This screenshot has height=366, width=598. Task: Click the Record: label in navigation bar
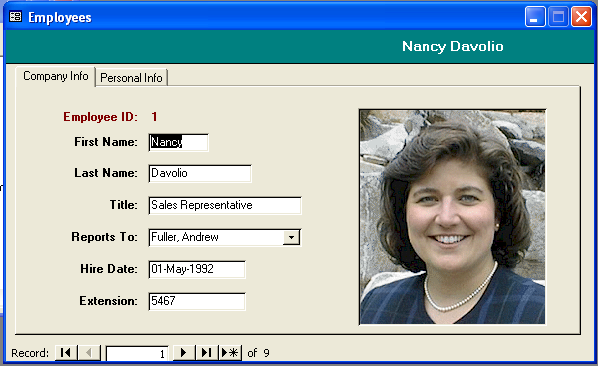pos(30,353)
